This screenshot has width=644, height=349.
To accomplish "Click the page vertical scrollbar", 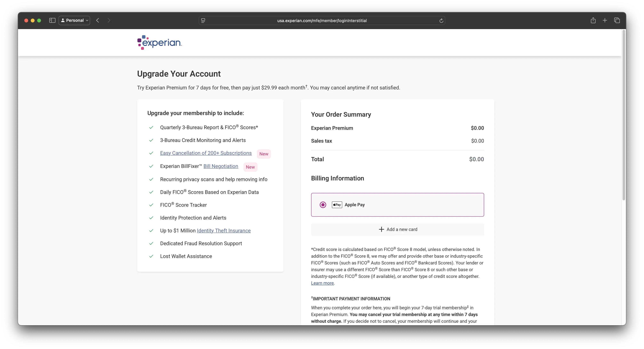I will pyautogui.click(x=624, y=115).
